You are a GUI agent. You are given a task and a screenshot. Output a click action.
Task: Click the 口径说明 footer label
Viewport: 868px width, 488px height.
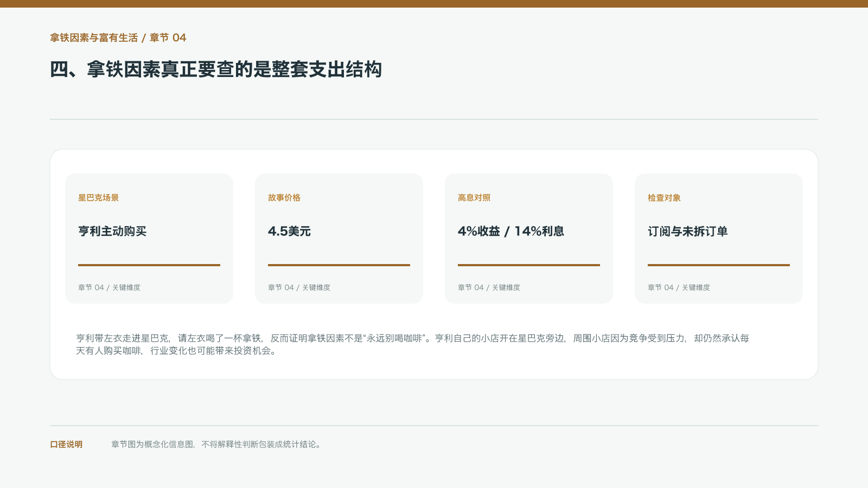pyautogui.click(x=66, y=445)
